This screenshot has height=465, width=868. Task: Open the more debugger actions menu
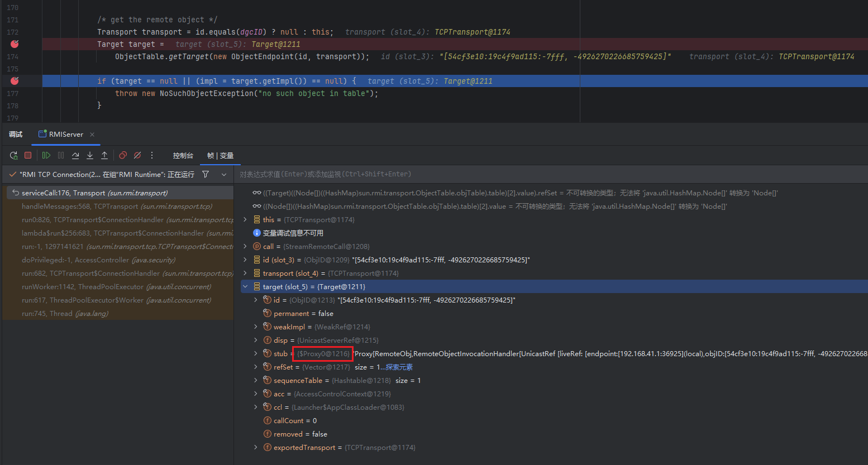pyautogui.click(x=152, y=155)
